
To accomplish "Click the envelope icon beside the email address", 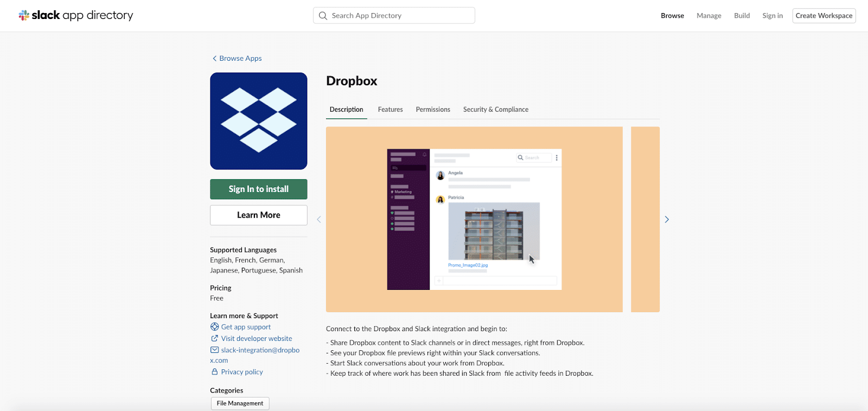I will 215,350.
